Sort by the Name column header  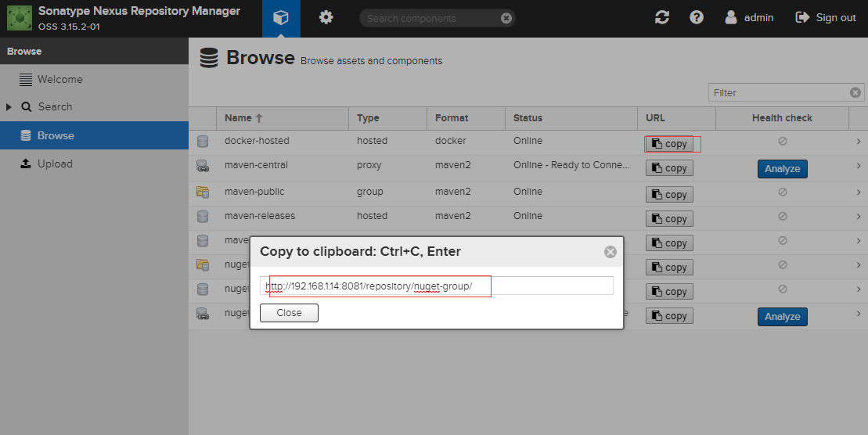(x=283, y=118)
